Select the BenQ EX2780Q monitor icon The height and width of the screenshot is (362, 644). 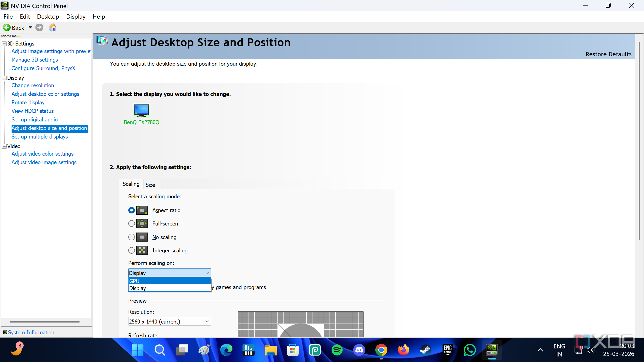(x=141, y=110)
